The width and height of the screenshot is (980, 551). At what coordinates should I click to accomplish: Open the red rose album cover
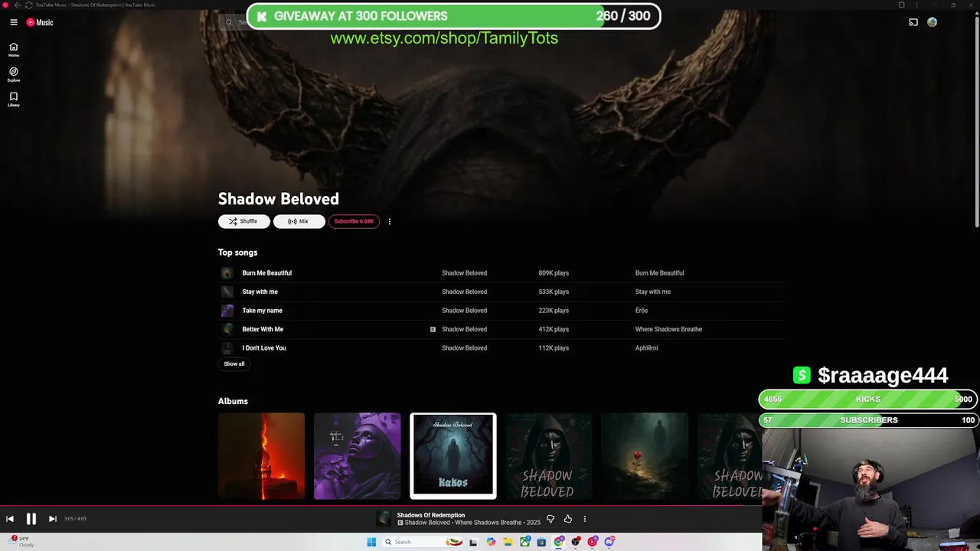click(x=645, y=456)
